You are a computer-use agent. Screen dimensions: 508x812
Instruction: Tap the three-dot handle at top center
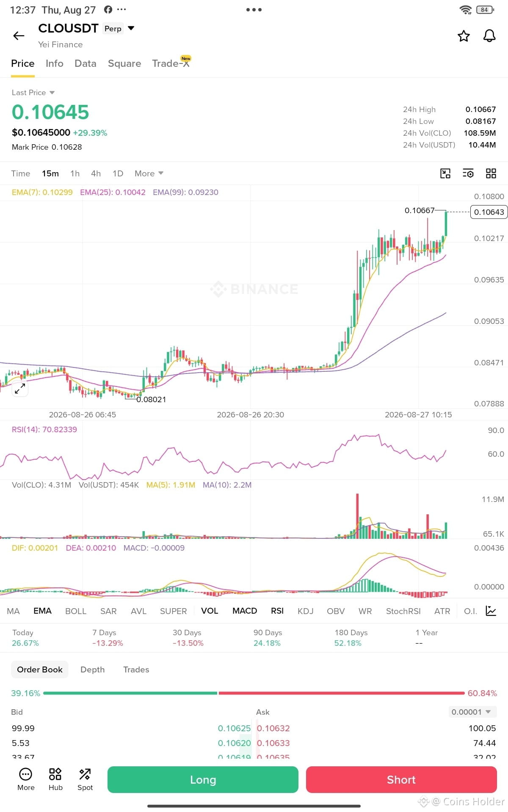(x=254, y=10)
